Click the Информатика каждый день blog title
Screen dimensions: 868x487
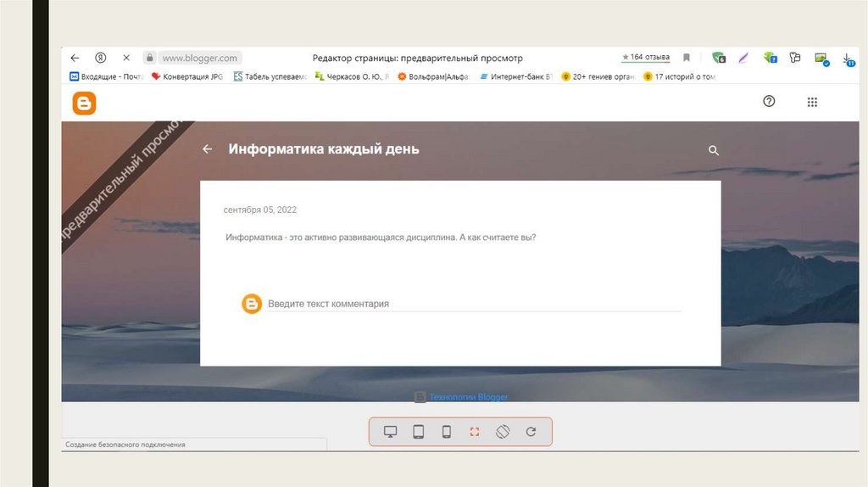[324, 149]
